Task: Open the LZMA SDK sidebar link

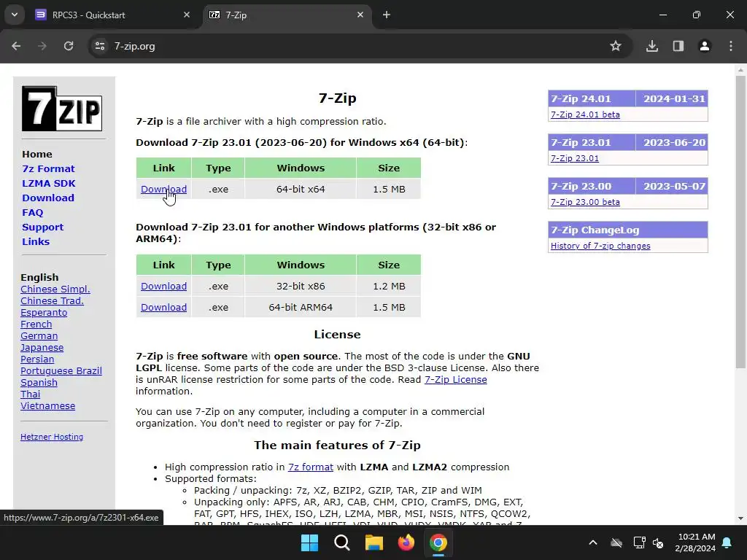Action: coord(49,183)
